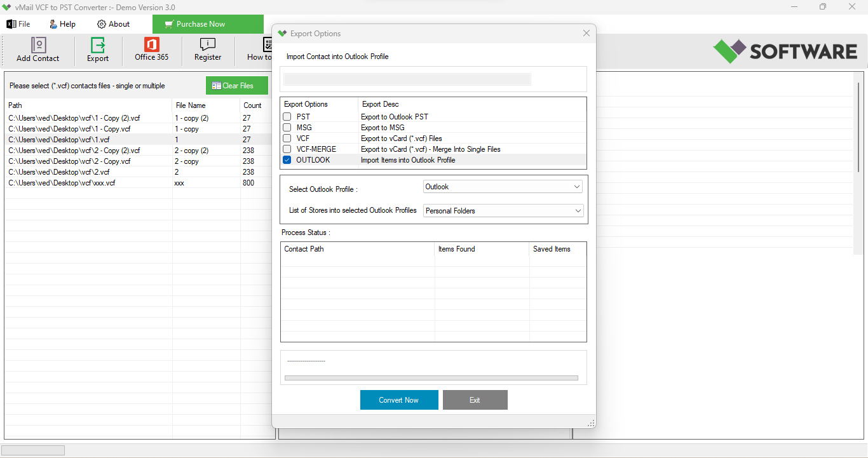This screenshot has height=458, width=868.
Task: Enable the PST export option checkbox
Action: 287,117
